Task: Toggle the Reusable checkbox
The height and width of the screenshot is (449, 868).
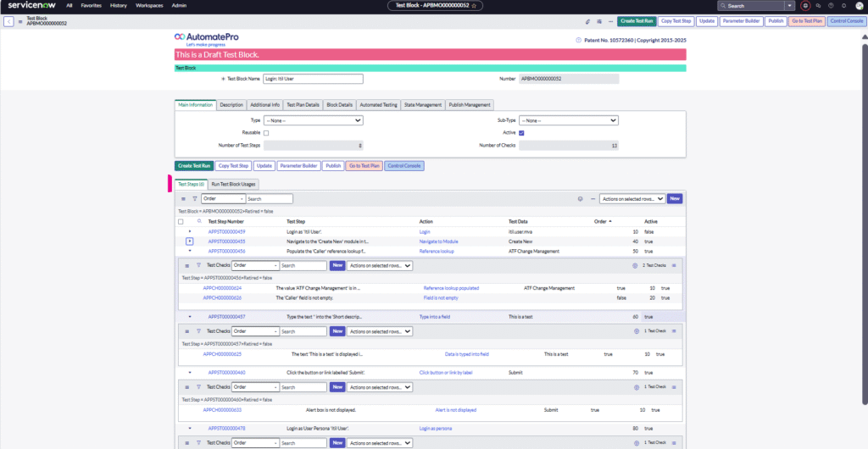Action: pos(266,133)
